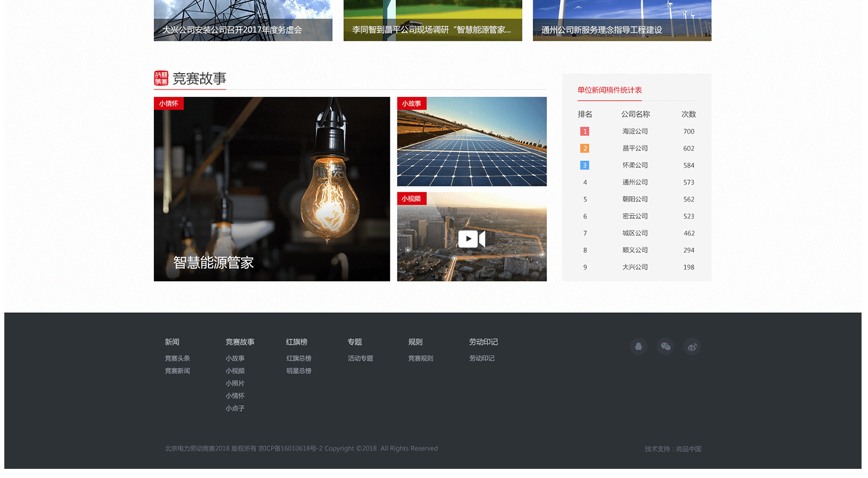
Task: Click the 京ICP备16010618号-2 copyright text
Action: (x=290, y=449)
